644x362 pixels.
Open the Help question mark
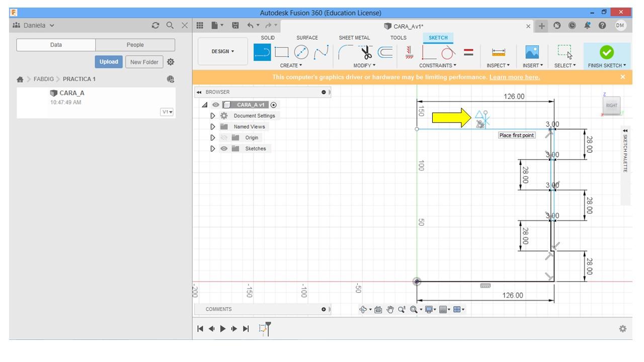click(x=602, y=26)
